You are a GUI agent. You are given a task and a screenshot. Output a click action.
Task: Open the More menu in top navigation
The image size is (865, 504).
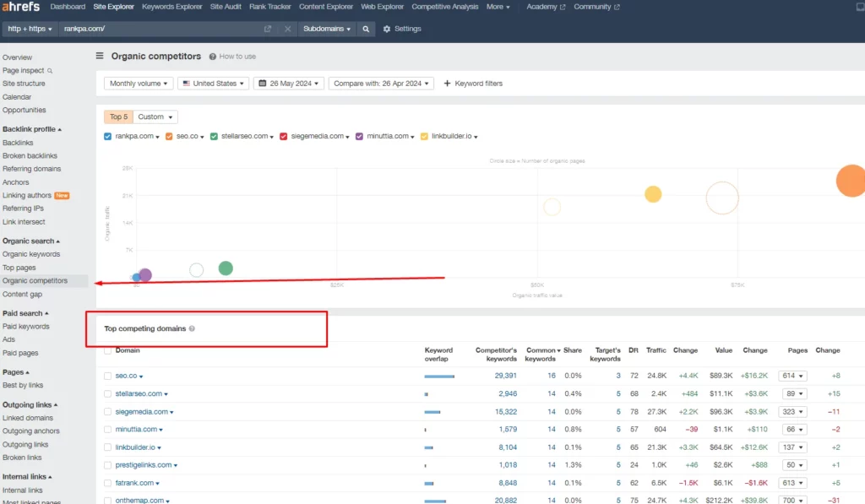coord(498,7)
